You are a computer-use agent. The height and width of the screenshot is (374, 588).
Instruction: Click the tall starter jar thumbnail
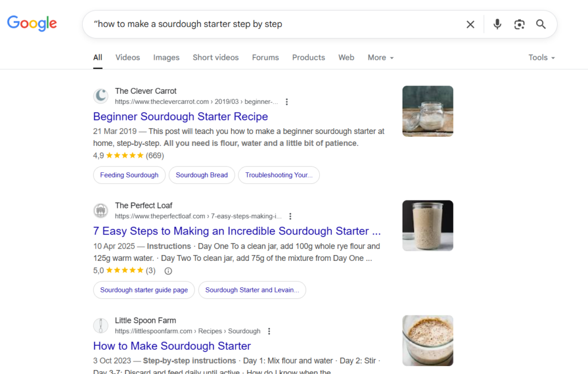tap(428, 225)
